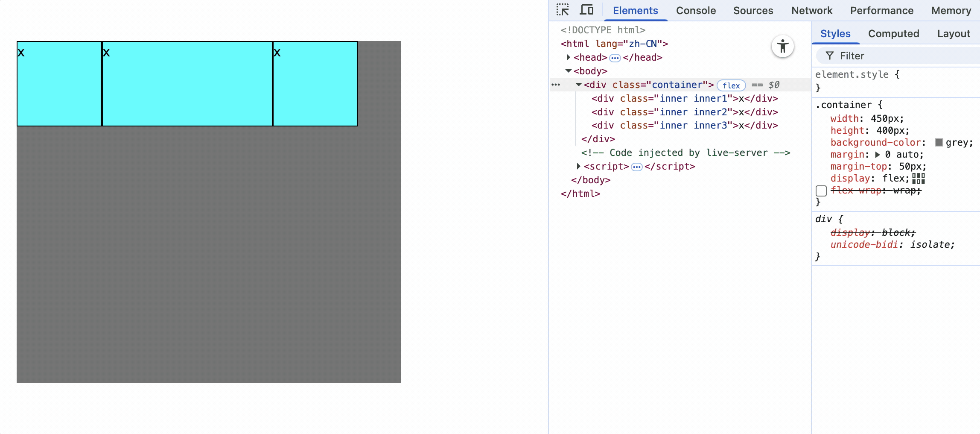Open the flexbox editor icon next to display
The height and width of the screenshot is (434, 980).
click(x=918, y=179)
